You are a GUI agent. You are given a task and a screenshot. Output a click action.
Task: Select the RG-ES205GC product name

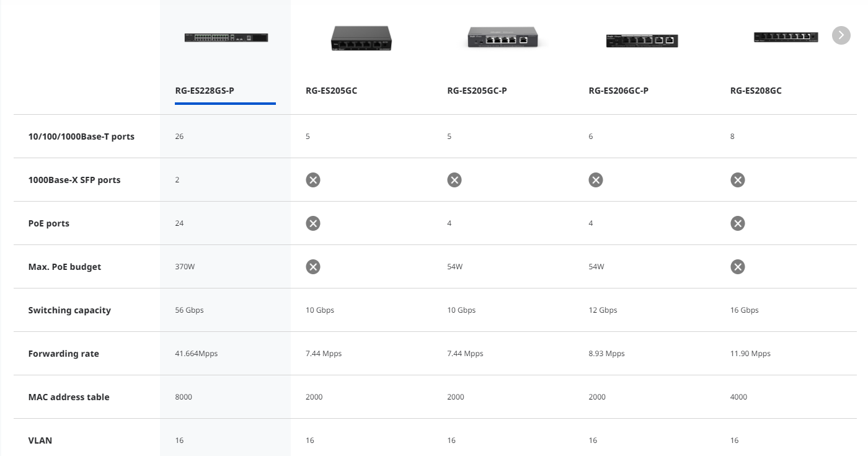point(331,91)
